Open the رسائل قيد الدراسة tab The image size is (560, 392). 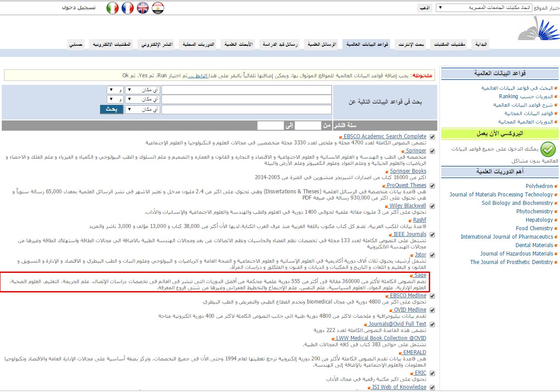coord(280,44)
